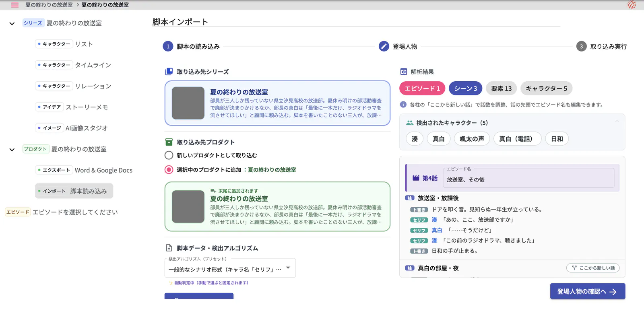The height and width of the screenshot is (313, 644).
Task: Click the pencil icon beside 登場人物 step
Action: click(384, 46)
